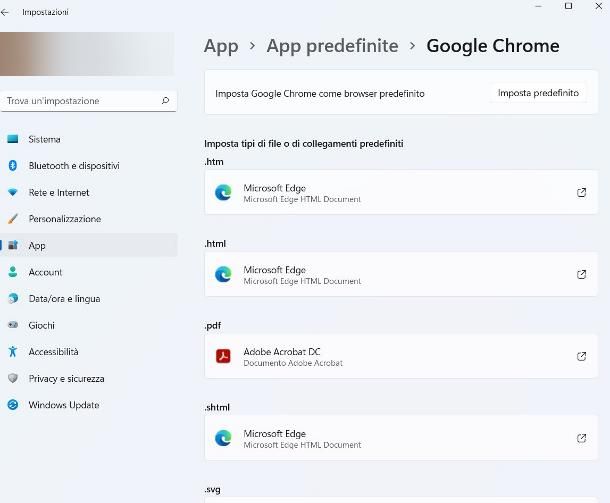Image resolution: width=610 pixels, height=503 pixels.
Task: Click the Microsoft Edge icon under .htm
Action: click(x=223, y=193)
